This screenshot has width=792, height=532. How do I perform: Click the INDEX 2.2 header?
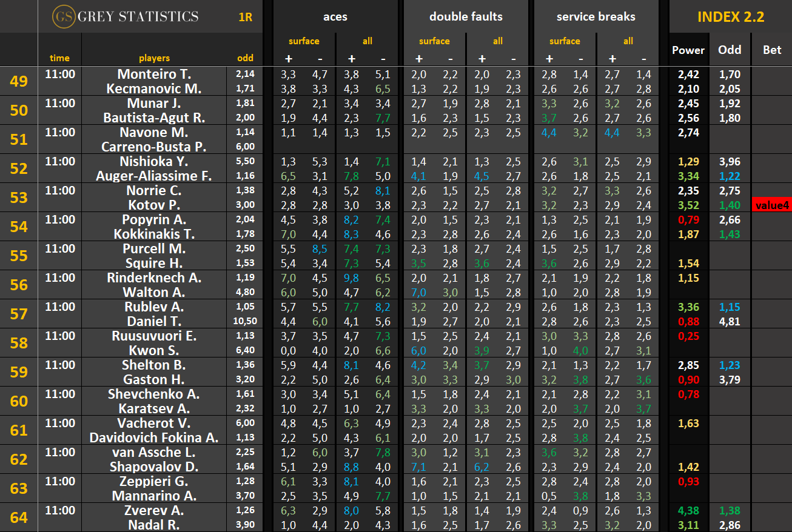coord(730,17)
